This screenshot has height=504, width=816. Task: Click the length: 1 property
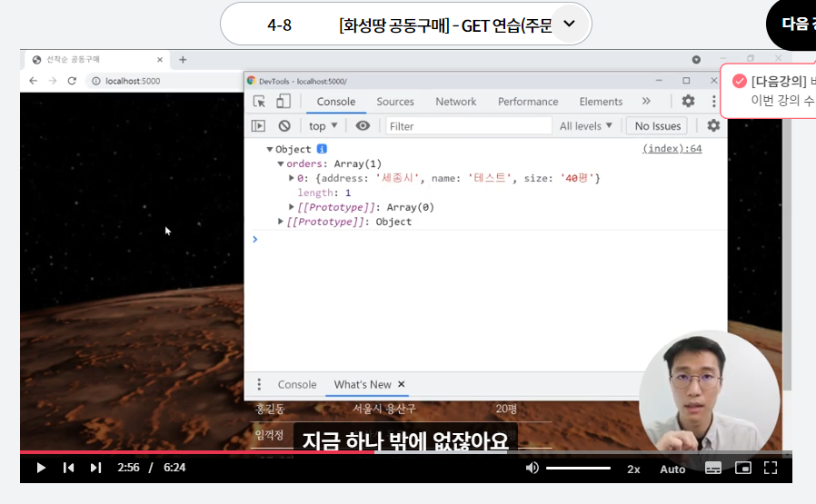pyautogui.click(x=324, y=193)
